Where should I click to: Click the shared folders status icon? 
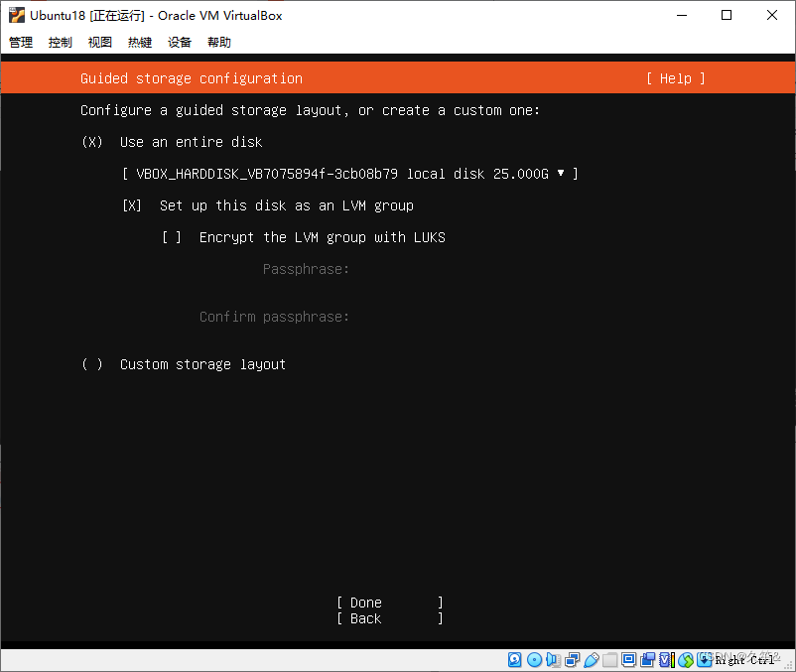[x=609, y=659]
